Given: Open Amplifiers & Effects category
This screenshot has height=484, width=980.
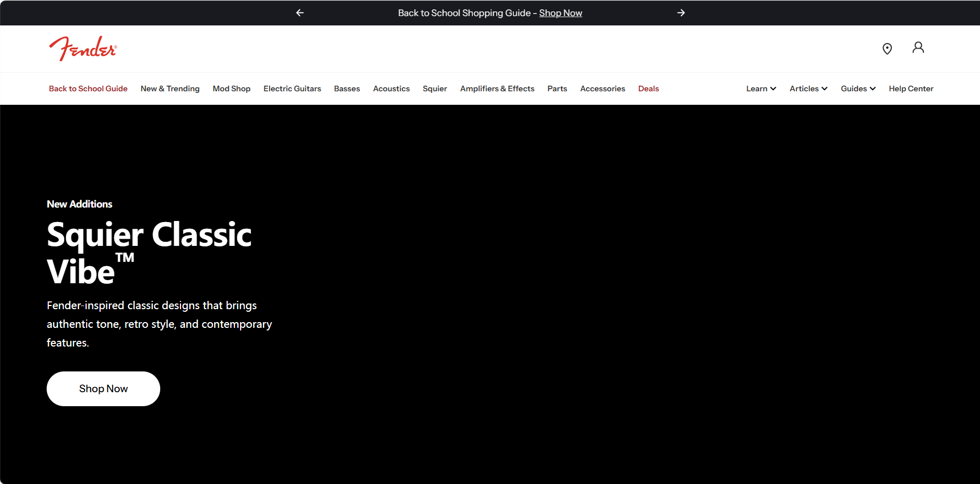Looking at the screenshot, I should [497, 89].
